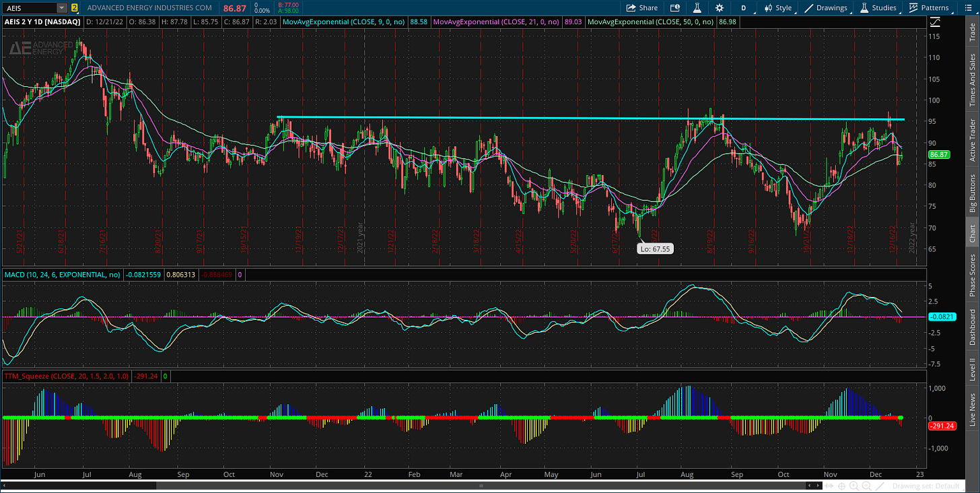
Task: Open the Level II side tab
Action: coord(972,370)
